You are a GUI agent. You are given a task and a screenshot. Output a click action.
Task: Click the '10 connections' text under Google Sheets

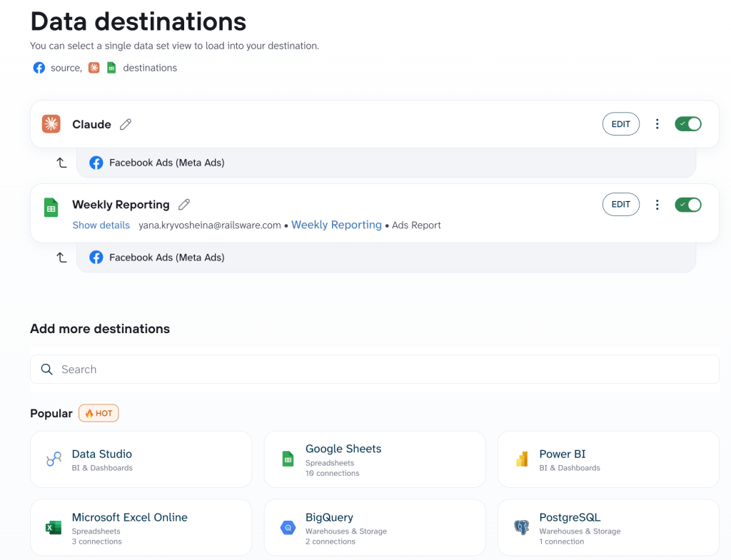click(333, 474)
